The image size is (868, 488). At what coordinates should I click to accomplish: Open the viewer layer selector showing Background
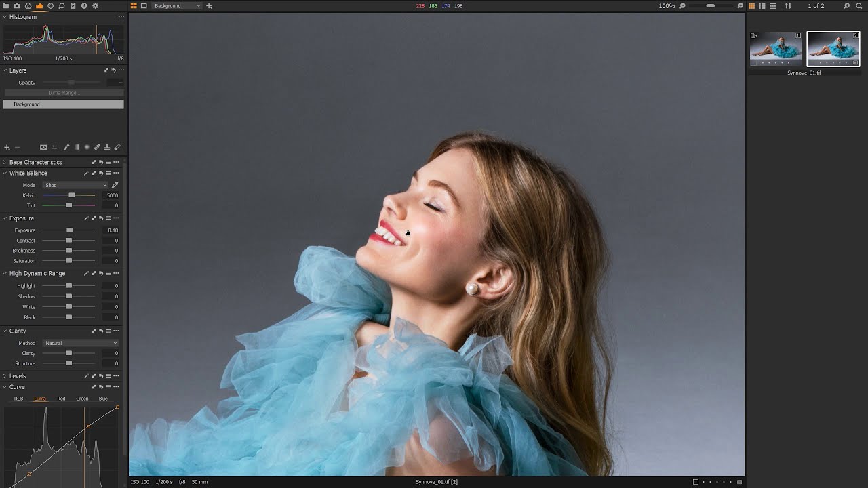click(x=177, y=6)
